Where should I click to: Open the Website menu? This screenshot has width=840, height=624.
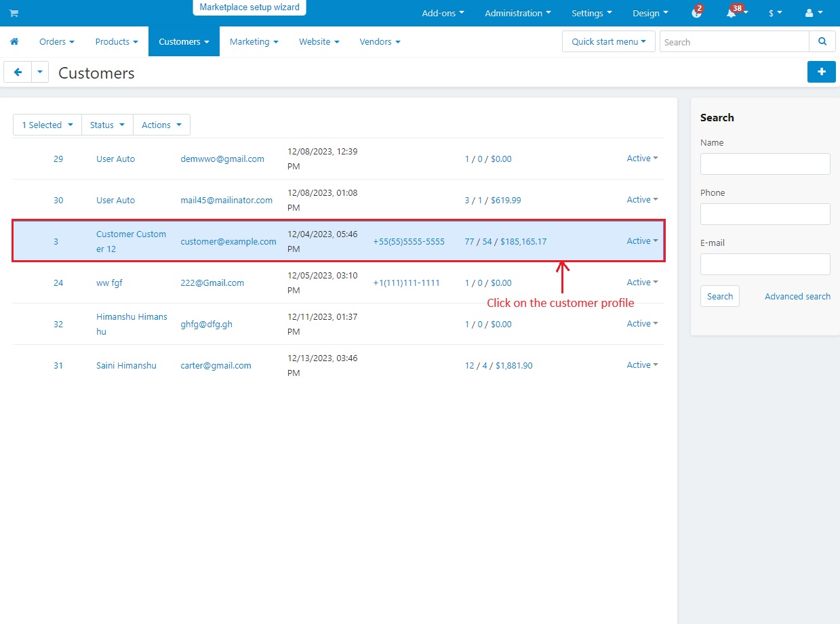click(x=319, y=41)
